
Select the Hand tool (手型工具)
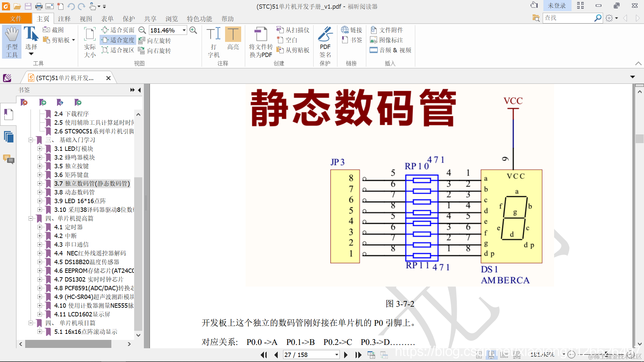(12, 42)
